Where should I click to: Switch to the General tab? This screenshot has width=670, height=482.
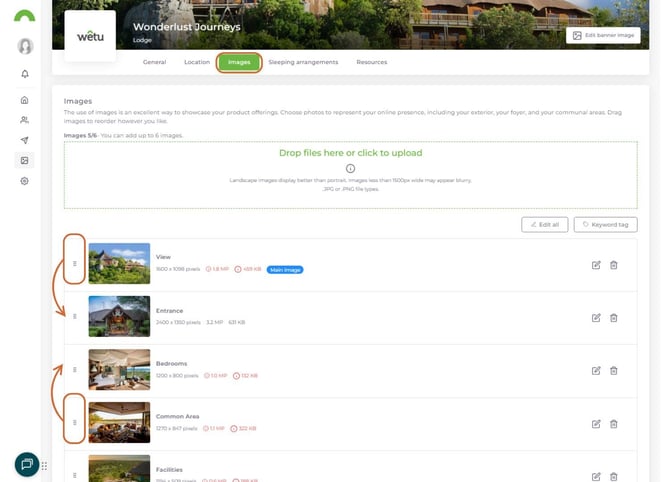(x=154, y=62)
